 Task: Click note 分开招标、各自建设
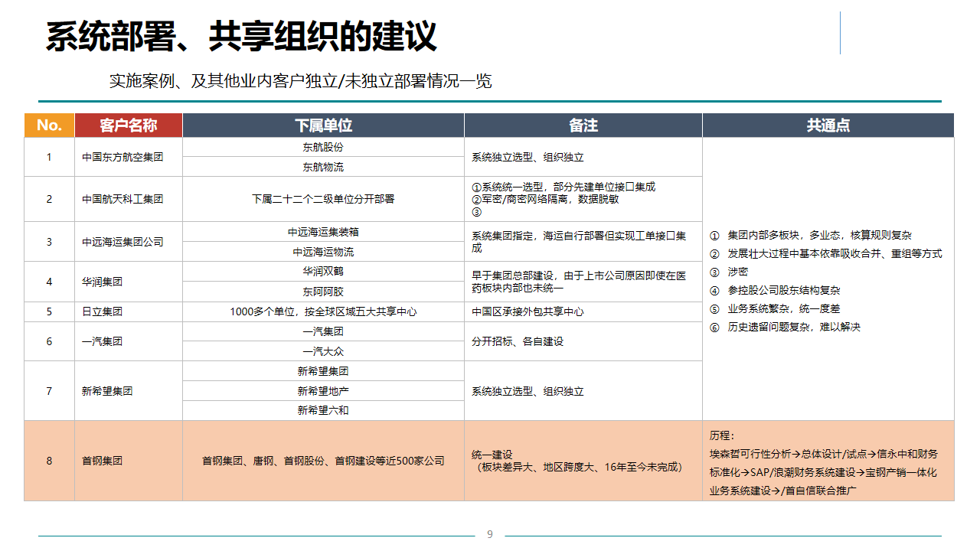click(518, 341)
